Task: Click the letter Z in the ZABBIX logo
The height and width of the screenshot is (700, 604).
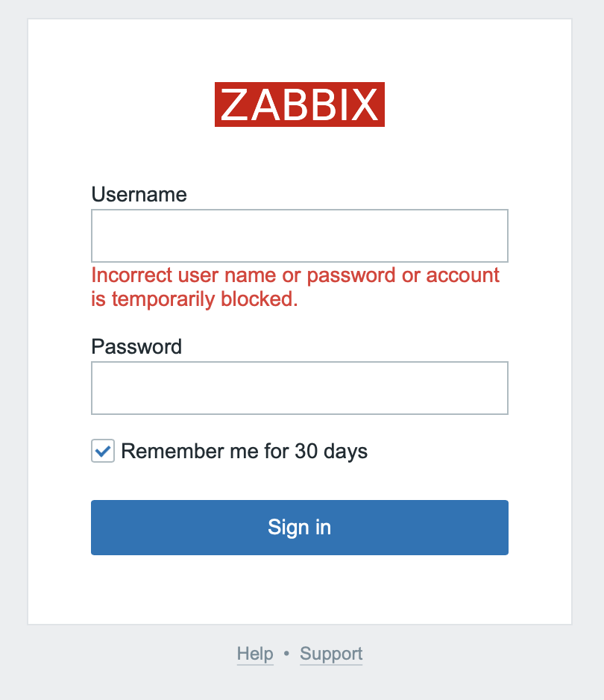Action: (x=234, y=104)
